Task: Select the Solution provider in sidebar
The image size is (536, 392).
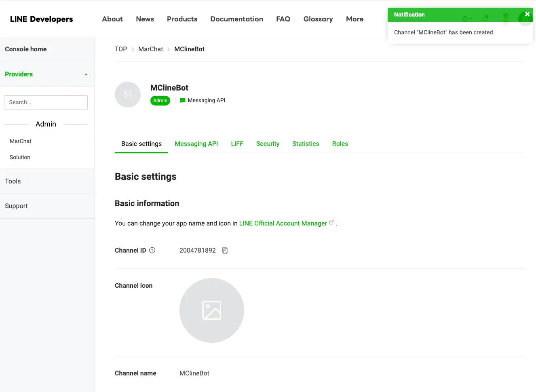Action: pos(20,157)
